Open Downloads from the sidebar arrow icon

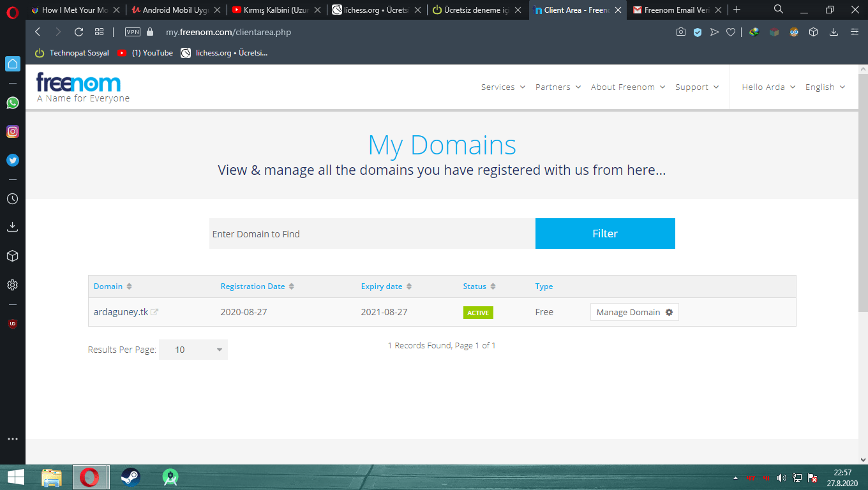pos(12,227)
